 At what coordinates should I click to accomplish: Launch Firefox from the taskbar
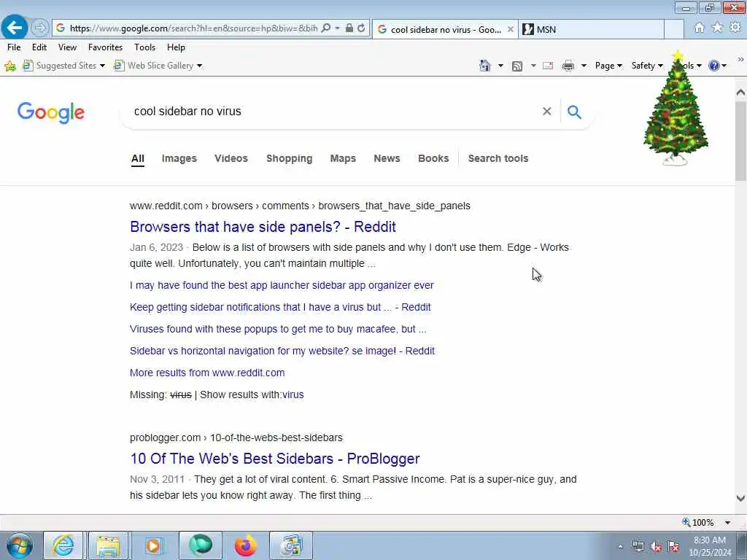click(x=245, y=545)
